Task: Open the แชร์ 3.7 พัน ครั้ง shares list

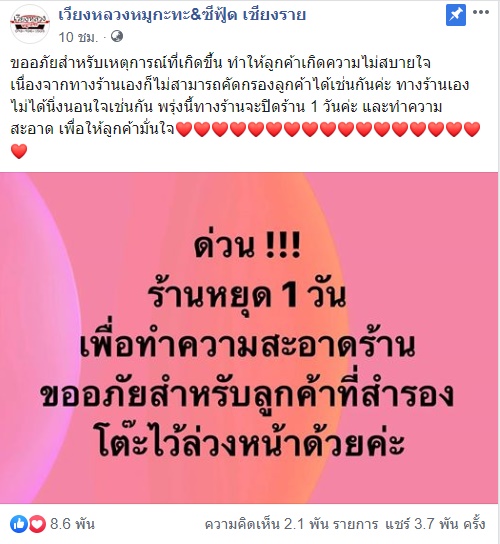Action: [435, 524]
